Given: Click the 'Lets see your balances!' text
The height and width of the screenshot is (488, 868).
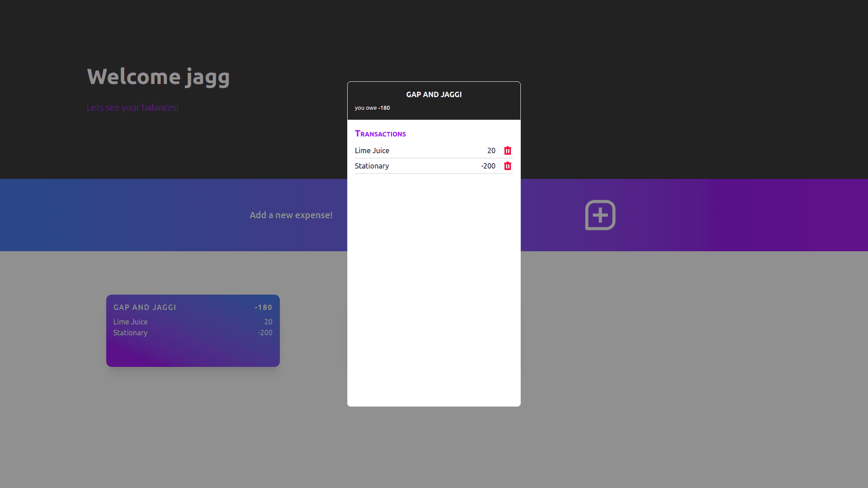Looking at the screenshot, I should [x=132, y=108].
